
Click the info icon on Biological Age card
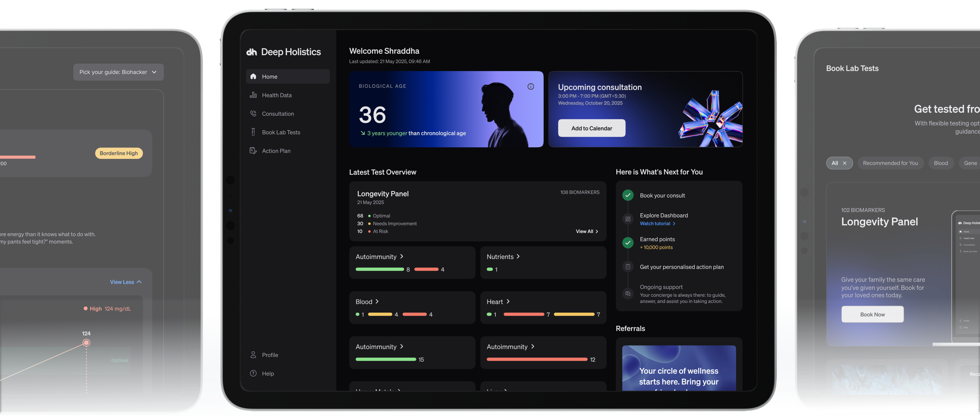(x=530, y=86)
